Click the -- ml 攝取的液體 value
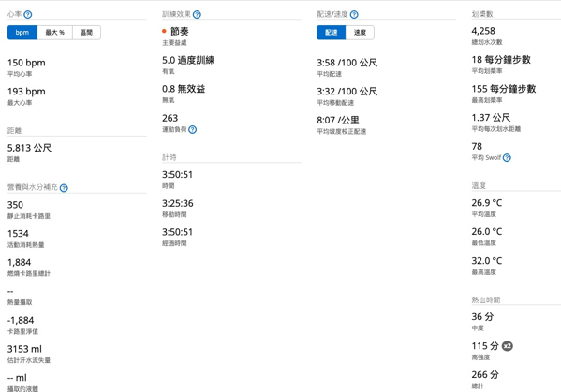 (17, 378)
